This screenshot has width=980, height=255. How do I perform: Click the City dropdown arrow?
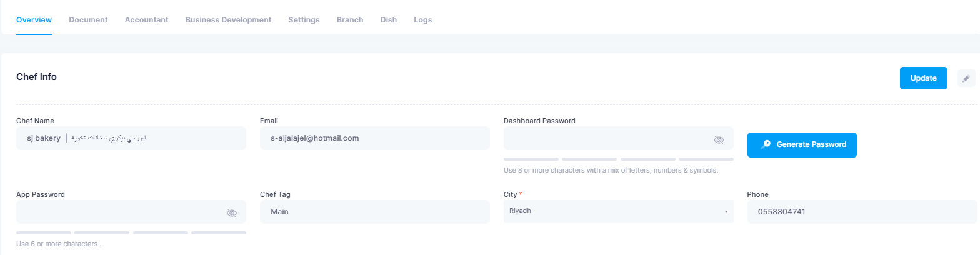coord(726,212)
